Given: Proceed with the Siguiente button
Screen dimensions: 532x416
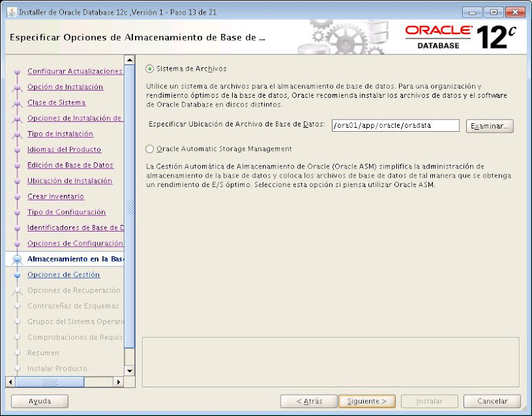Looking at the screenshot, I should 367,401.
